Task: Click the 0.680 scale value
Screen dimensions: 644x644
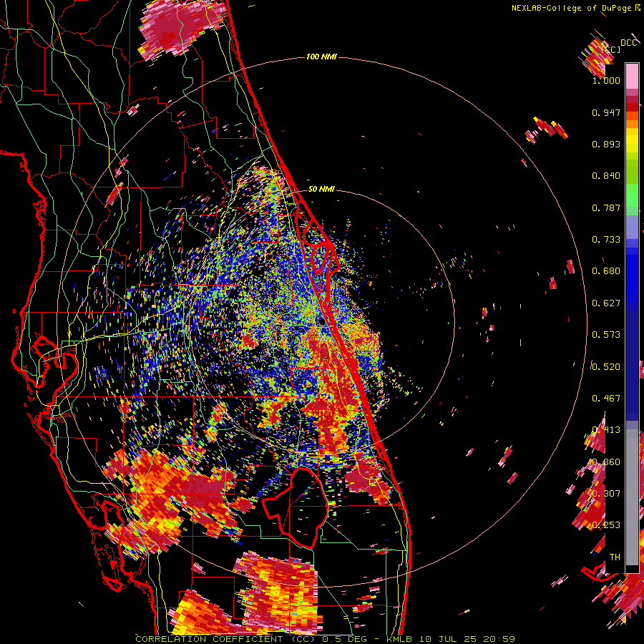Action: click(x=606, y=271)
